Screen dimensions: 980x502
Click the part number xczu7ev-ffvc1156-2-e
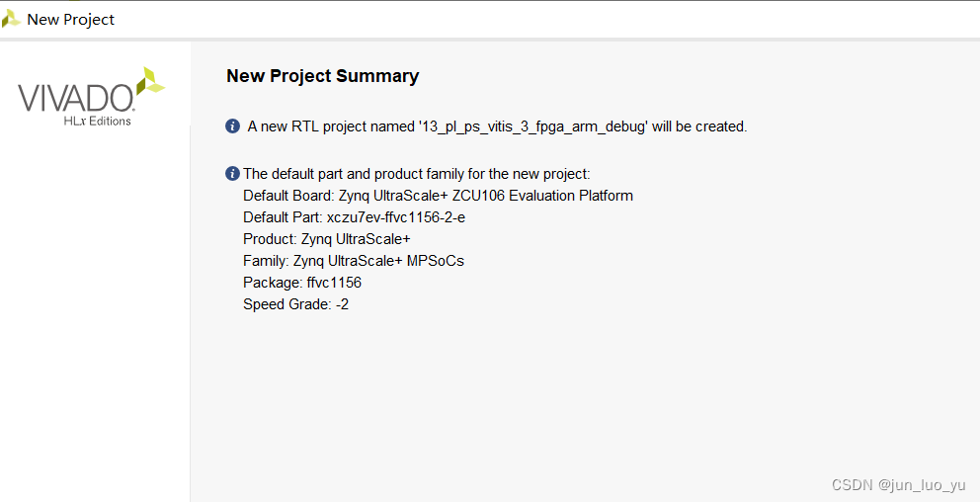tap(395, 217)
